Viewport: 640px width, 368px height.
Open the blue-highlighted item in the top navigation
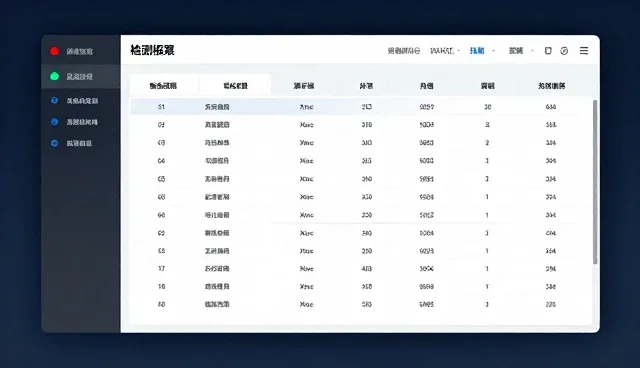click(x=477, y=51)
